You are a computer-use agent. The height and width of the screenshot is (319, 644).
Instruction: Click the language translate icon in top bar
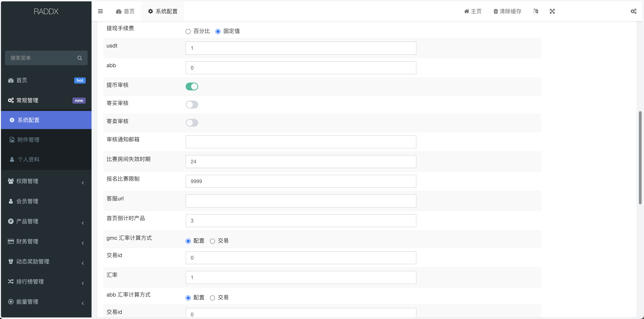point(536,11)
